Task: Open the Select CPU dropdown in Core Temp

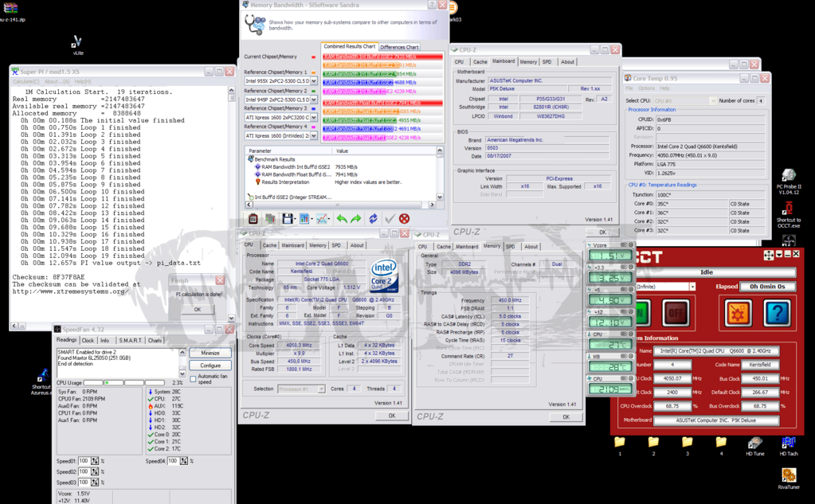Action: (712, 101)
